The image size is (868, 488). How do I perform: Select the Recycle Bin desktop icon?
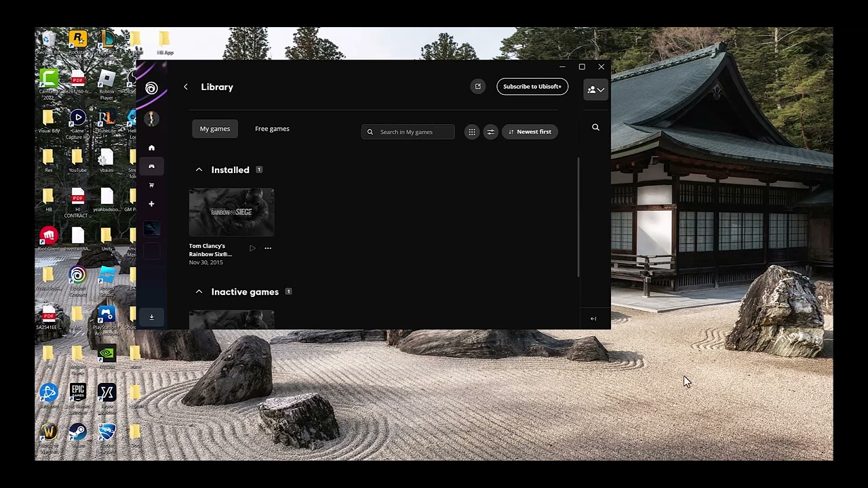point(49,43)
